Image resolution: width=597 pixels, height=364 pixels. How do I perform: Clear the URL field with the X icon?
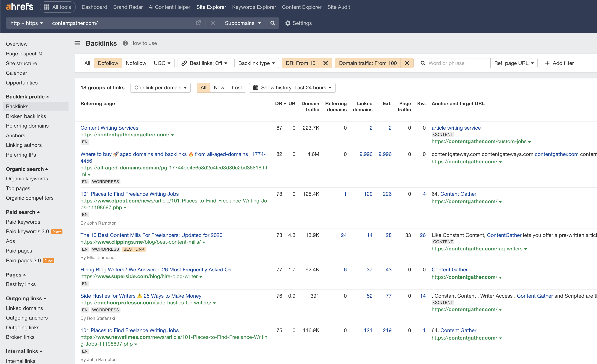[x=213, y=23]
